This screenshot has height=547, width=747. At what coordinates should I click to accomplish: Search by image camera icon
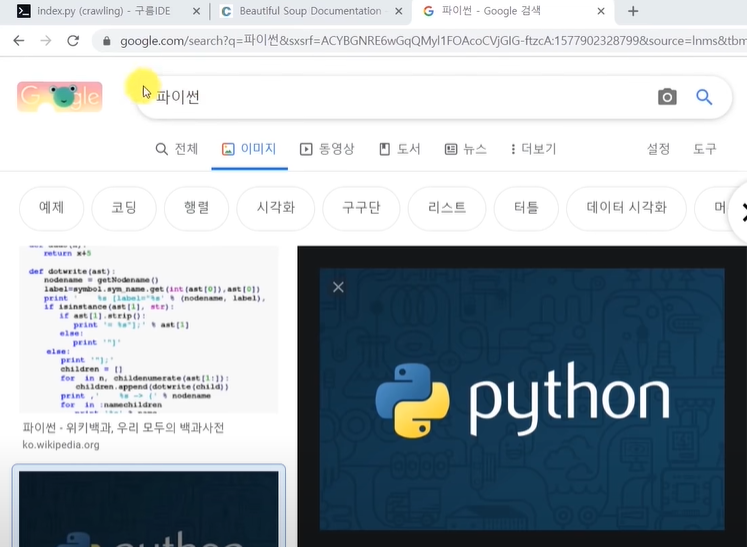pos(667,97)
